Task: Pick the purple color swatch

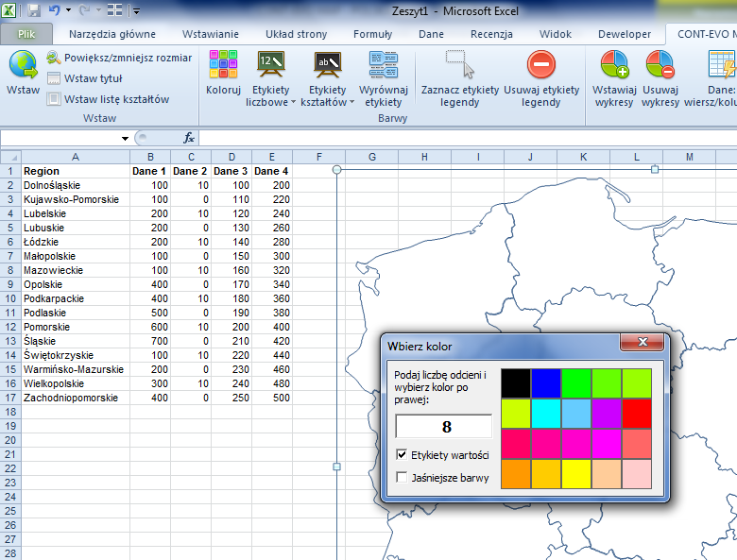Action: (x=607, y=414)
